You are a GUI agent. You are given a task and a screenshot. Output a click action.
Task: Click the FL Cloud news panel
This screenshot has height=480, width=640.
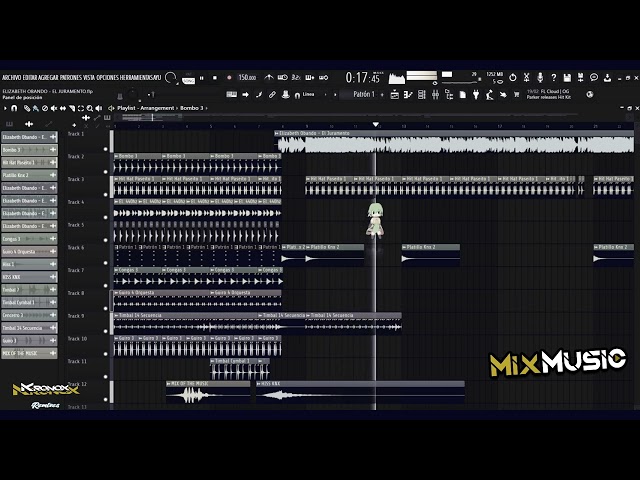pos(548,94)
